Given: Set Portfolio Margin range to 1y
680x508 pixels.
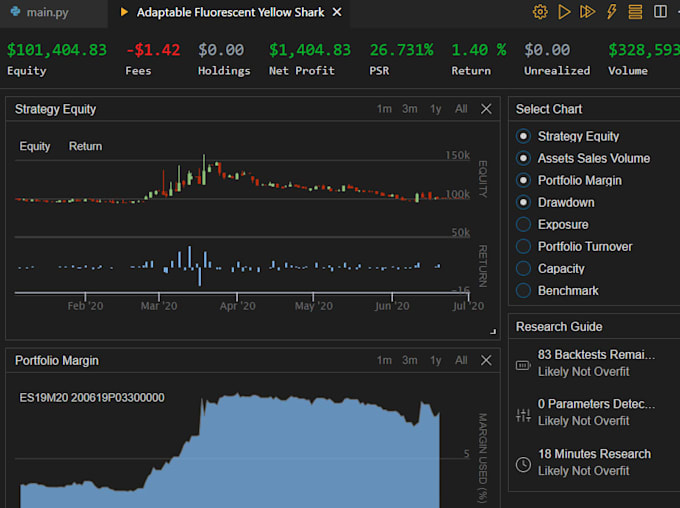Looking at the screenshot, I should click(435, 360).
